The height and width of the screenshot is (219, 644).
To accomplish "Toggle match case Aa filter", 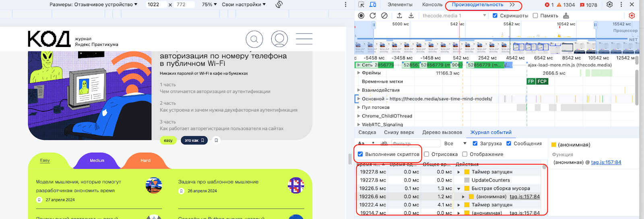I will [361, 143].
